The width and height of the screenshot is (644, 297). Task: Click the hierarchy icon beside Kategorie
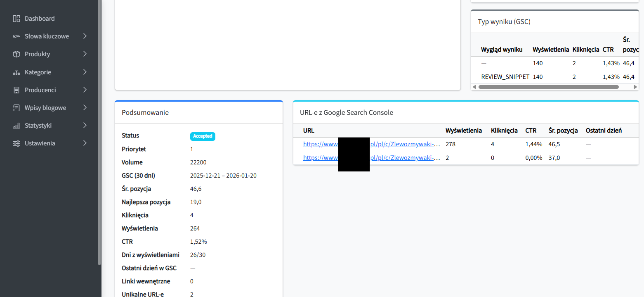click(17, 72)
